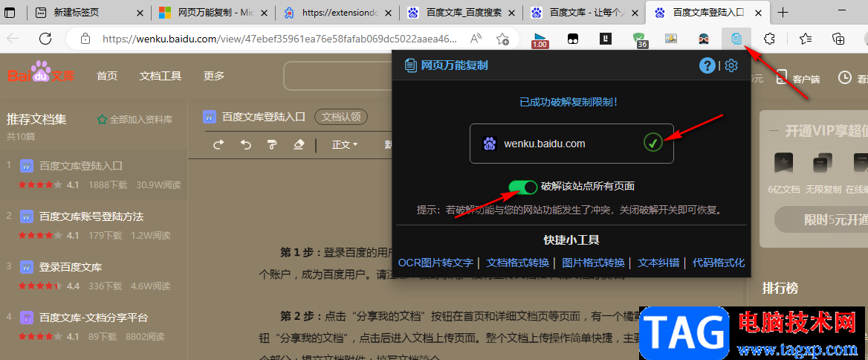Open the Extensions puzzle-piece menu

tap(769, 38)
